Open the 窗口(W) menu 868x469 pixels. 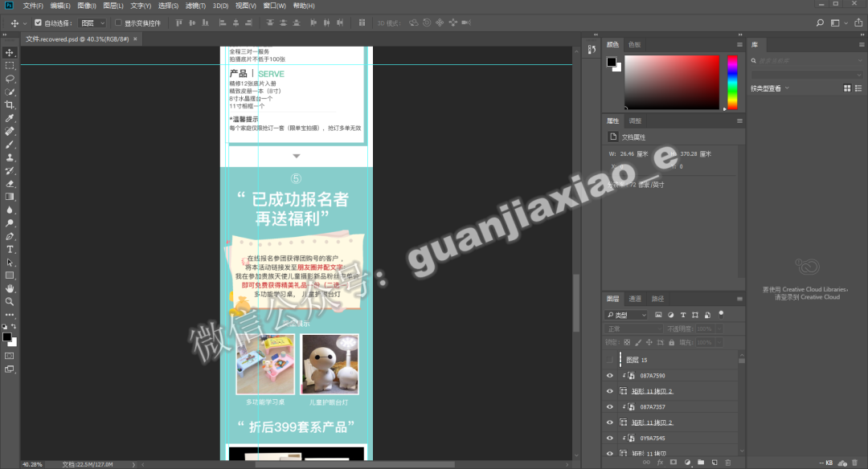point(275,6)
